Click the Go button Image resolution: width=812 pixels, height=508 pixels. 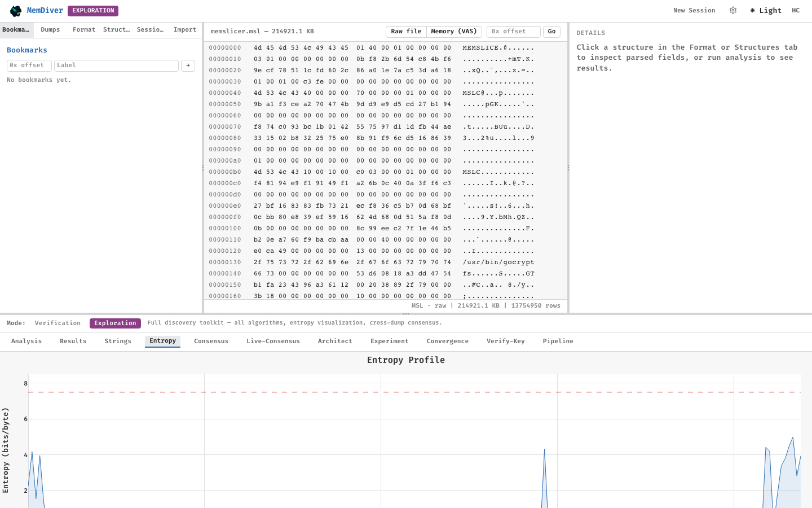point(551,32)
